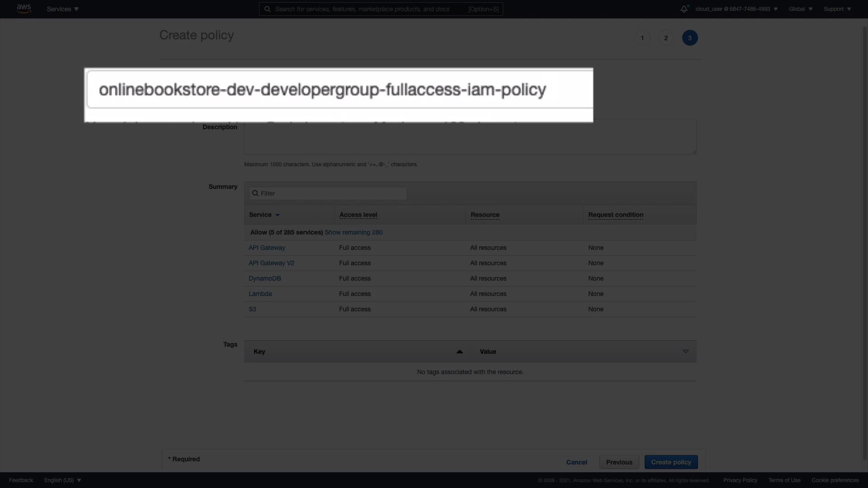868x488 pixels.
Task: Click the AWS logo home icon
Action: pos(24,9)
